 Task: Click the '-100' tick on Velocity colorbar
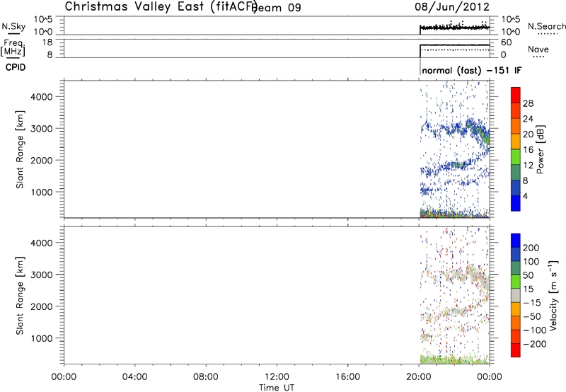(535, 330)
